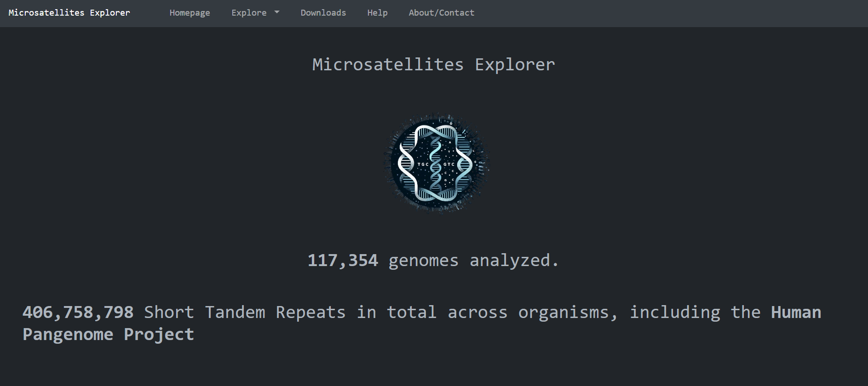Click the large Microsatellites Explorer page heading
The height and width of the screenshot is (386, 868).
coord(433,64)
